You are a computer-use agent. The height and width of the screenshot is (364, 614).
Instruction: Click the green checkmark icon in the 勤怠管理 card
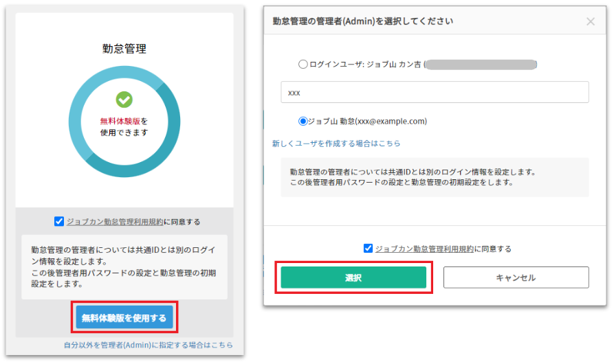coord(124,100)
